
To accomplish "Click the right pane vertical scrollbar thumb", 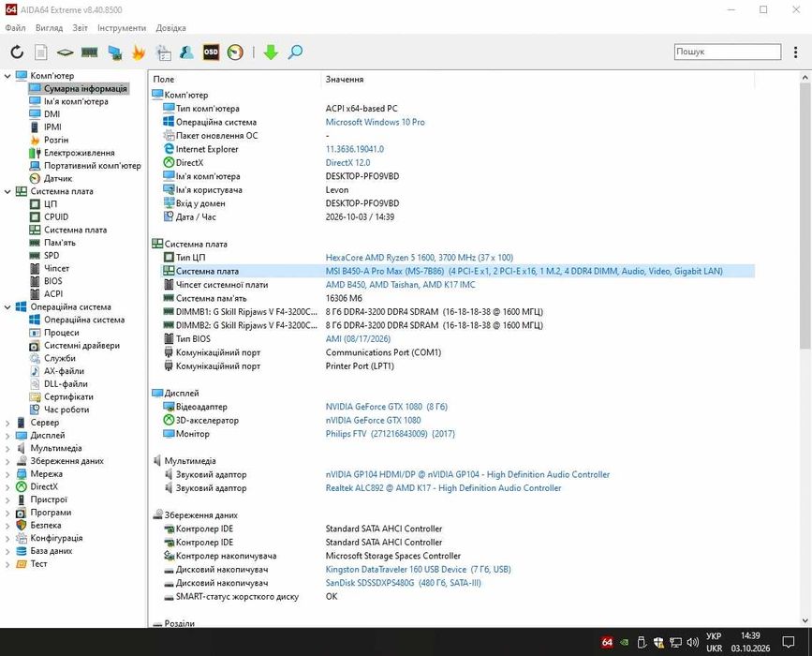I will pos(805,216).
